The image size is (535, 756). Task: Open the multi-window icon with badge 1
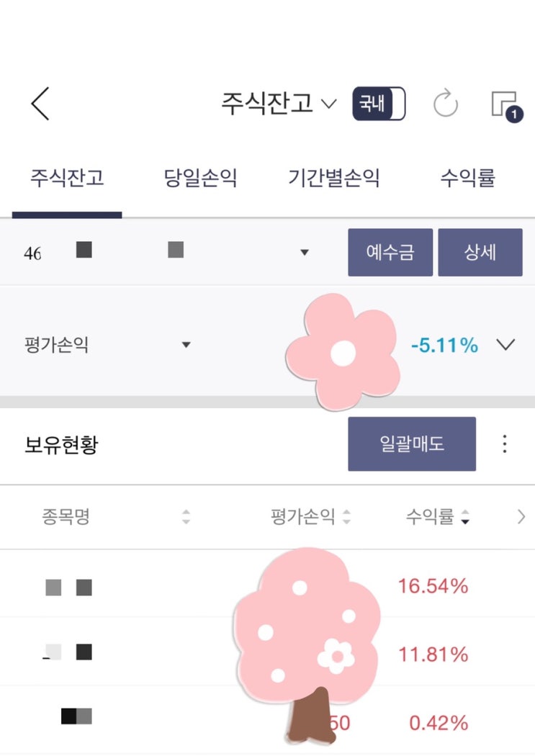[507, 106]
